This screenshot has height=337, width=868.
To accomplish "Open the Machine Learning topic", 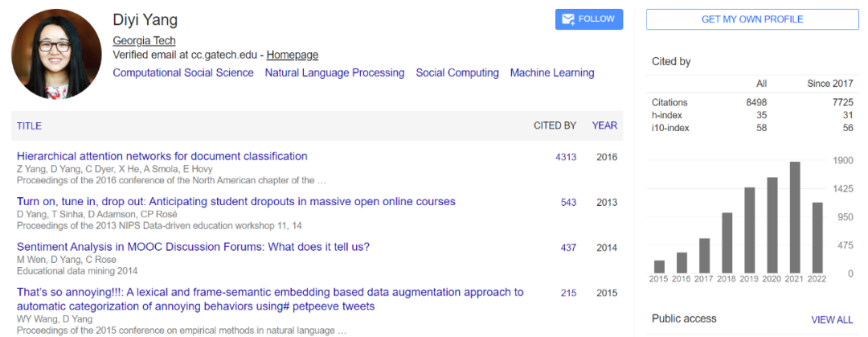I will pos(552,72).
